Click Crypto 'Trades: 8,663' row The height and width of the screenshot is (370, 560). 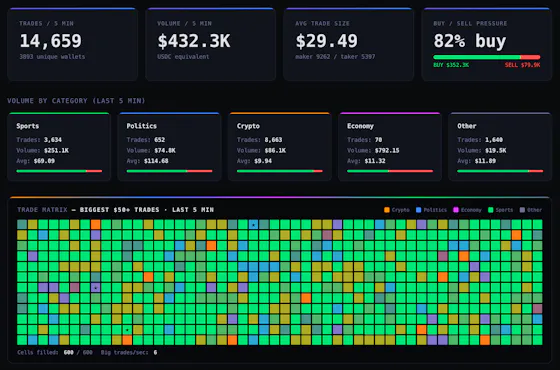(x=260, y=140)
